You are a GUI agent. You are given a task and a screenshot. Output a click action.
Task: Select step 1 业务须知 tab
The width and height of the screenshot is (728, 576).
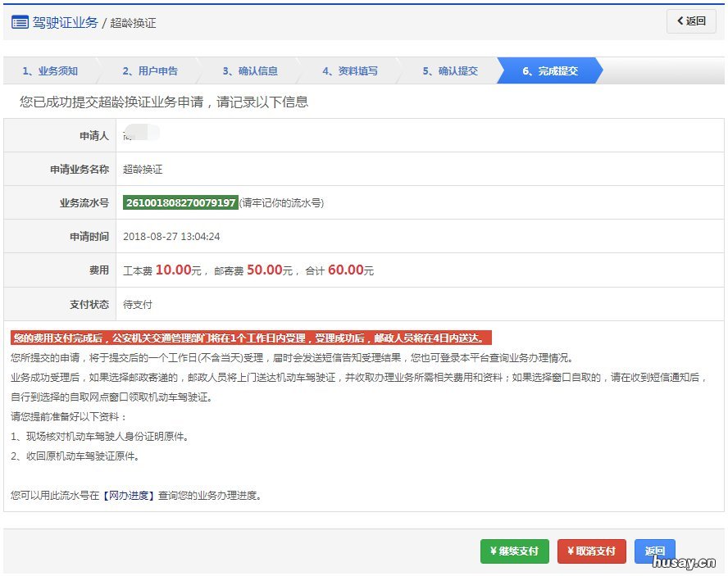click(48, 70)
